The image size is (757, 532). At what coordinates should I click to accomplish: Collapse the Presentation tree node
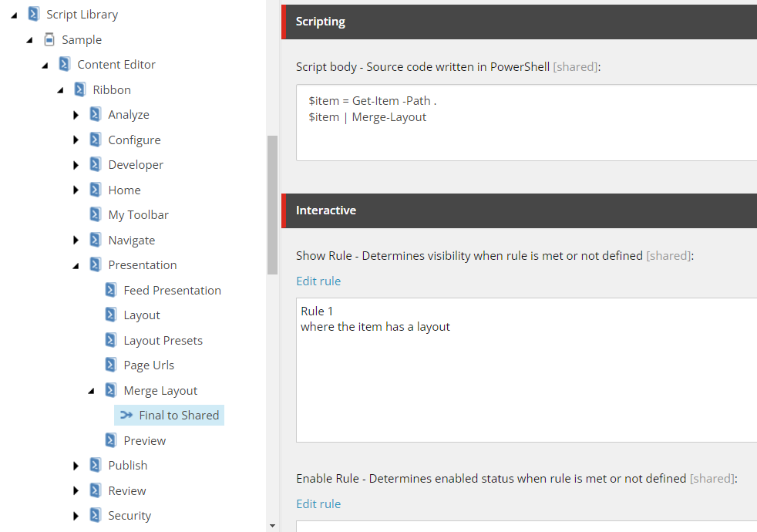(76, 265)
